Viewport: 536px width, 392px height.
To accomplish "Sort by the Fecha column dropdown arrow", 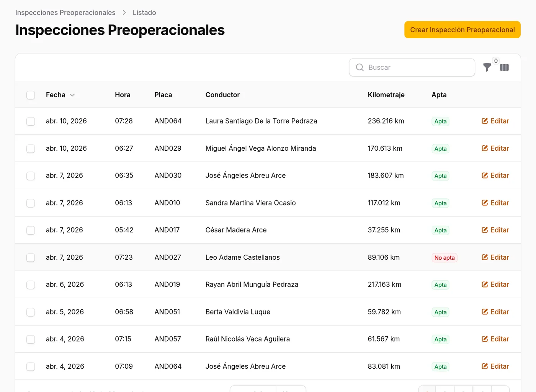I will click(72, 95).
